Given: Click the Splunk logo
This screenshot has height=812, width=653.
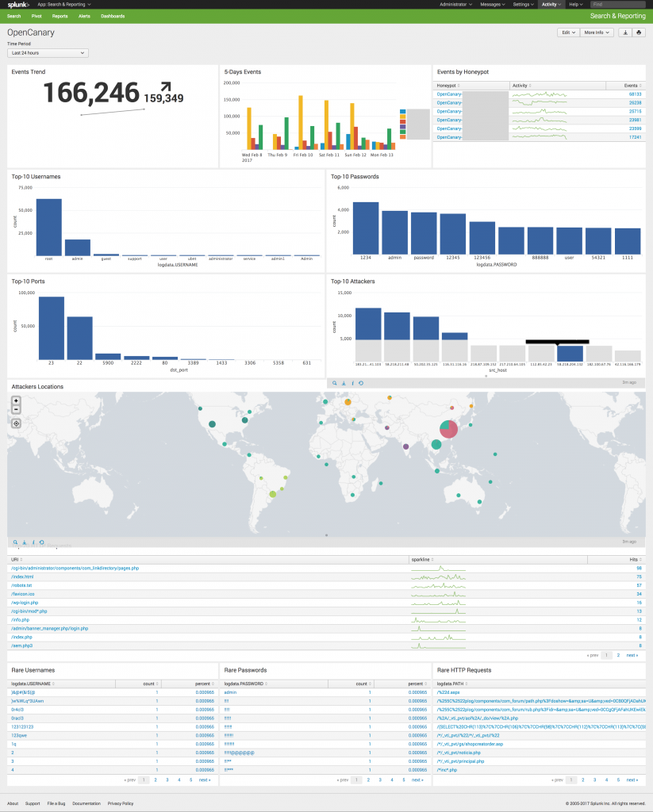Looking at the screenshot, I should point(18,5).
